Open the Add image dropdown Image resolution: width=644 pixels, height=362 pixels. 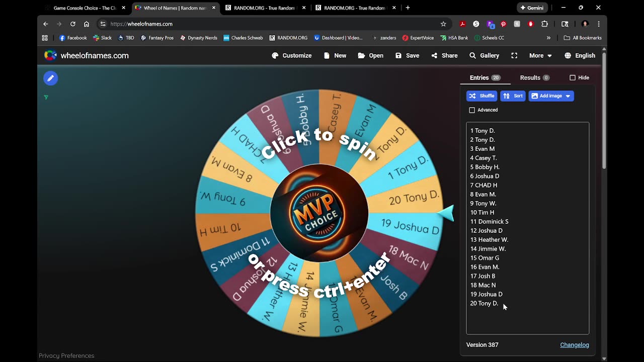551,96
